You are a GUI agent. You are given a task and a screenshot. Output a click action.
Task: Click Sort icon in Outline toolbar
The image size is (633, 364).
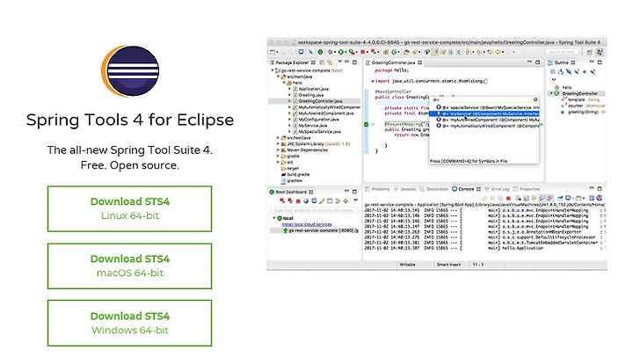click(x=561, y=71)
